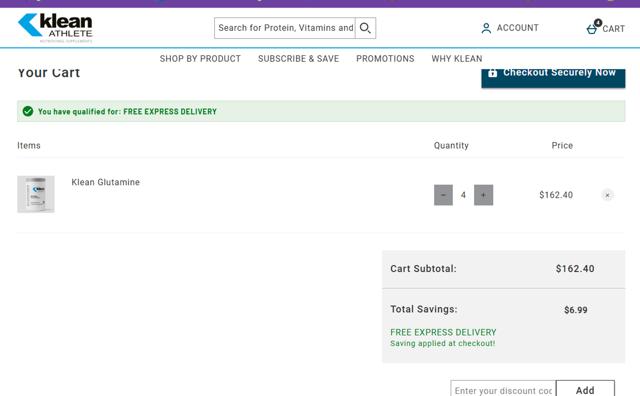Screen dimensions: 640x396
Task: Decrease Klean Glutamine quantity with minus
Action: (x=443, y=195)
